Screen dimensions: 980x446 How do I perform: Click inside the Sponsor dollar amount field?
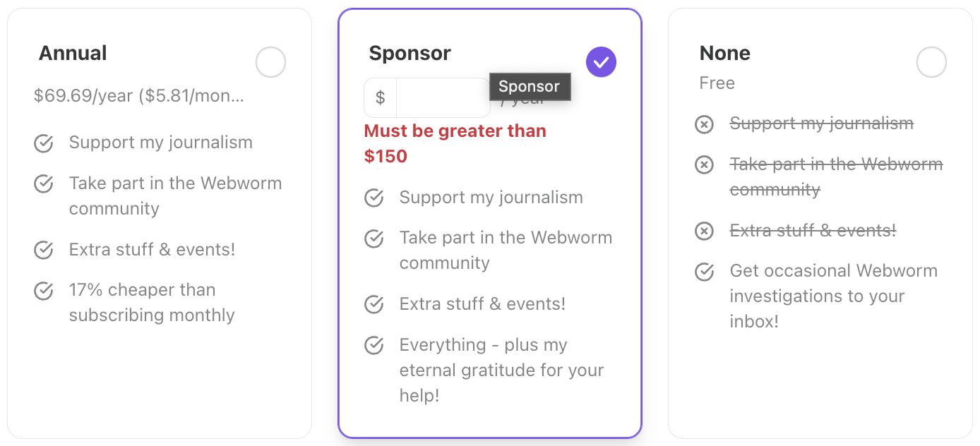[441, 97]
